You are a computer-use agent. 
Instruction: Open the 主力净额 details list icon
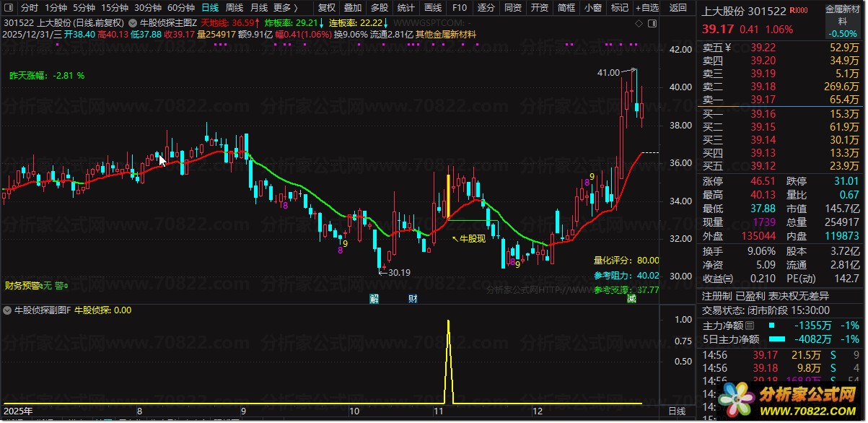tap(750, 326)
